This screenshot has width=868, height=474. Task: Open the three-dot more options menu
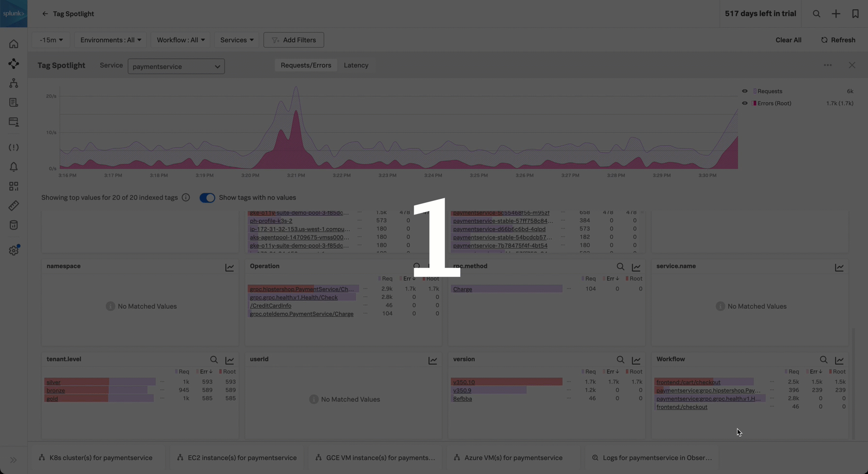click(x=828, y=65)
